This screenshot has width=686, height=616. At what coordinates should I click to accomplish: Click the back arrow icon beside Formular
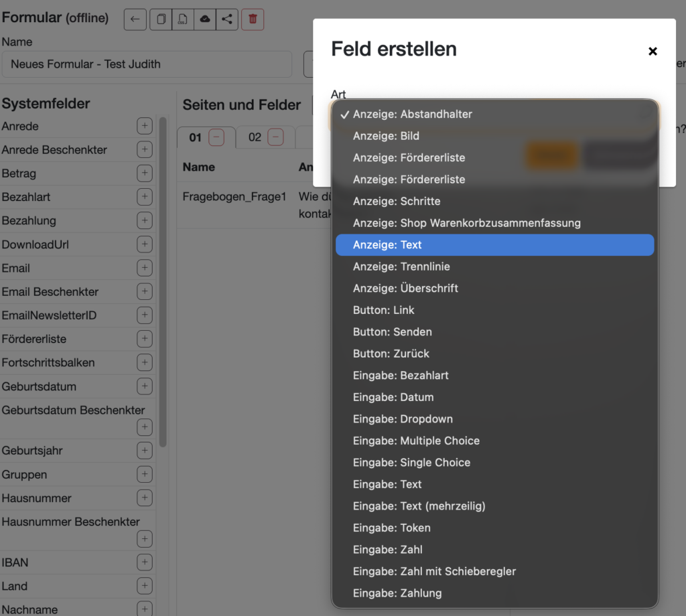[x=135, y=19]
